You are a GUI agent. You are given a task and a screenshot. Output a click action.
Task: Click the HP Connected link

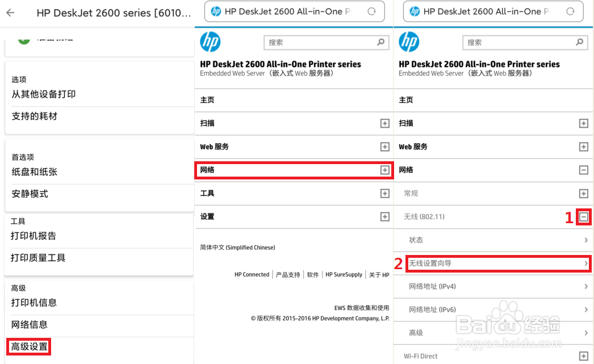click(252, 275)
